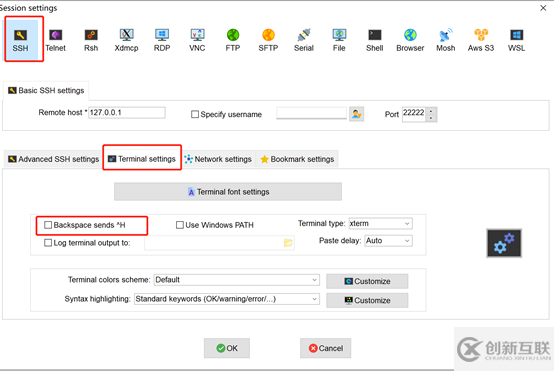554x371 pixels.
Task: Customize the terminal colors scheme
Action: pos(367,281)
